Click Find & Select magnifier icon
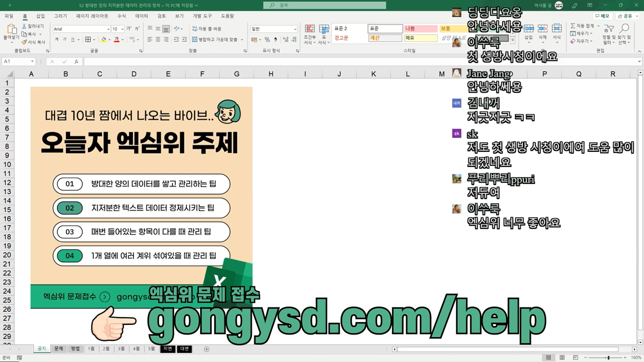 [x=625, y=28]
